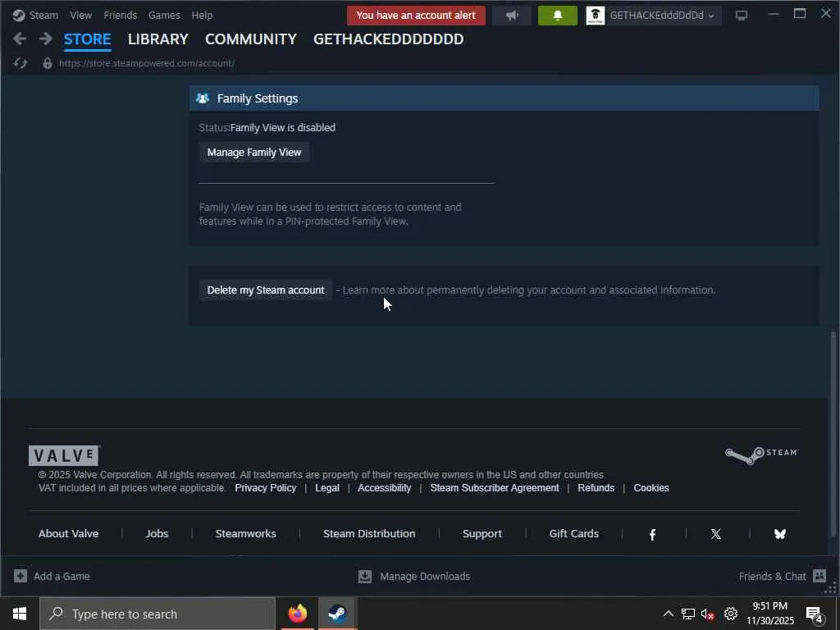Click 'Family View is disabled' status text
Viewport: 840px width, 630px height.
point(282,127)
